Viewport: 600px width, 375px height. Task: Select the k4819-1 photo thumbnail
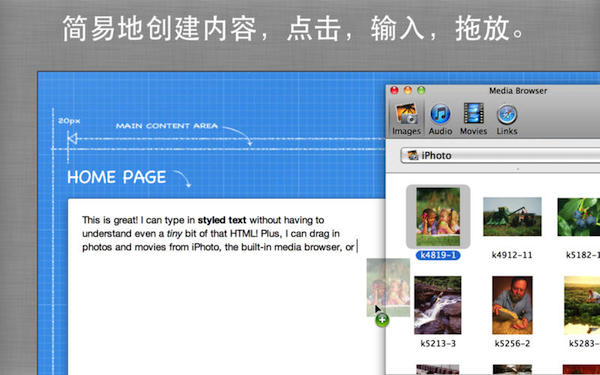coord(438,217)
